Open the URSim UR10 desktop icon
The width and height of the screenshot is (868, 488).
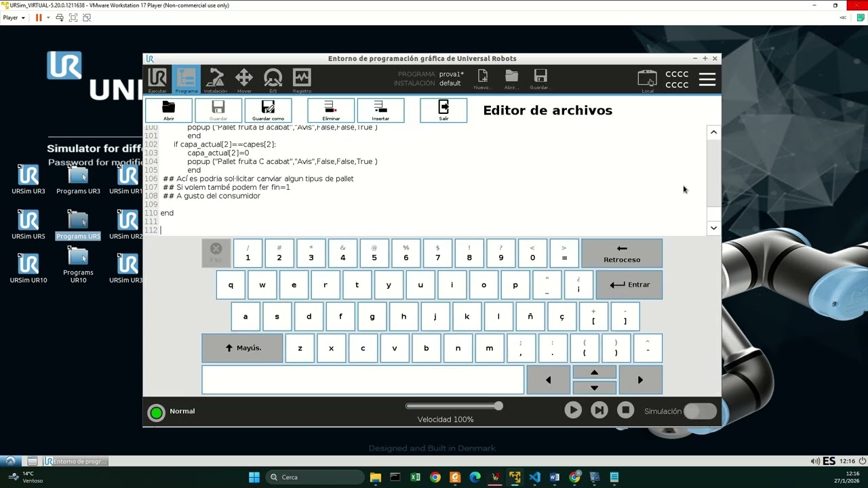28,268
